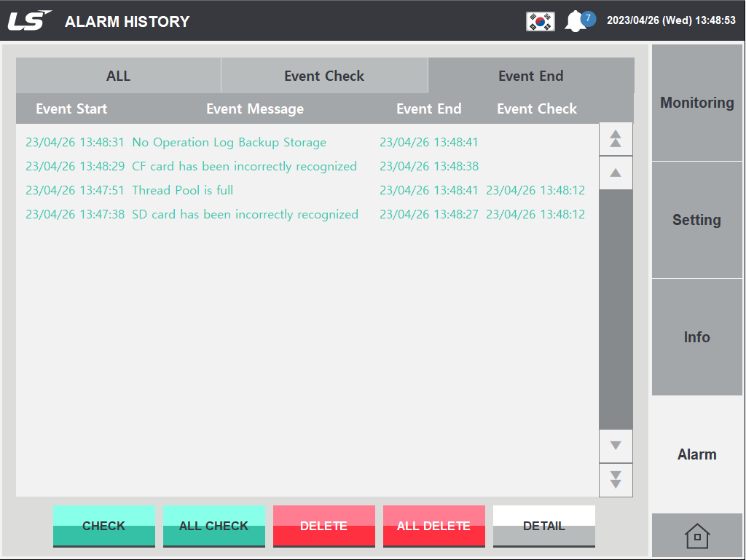Click start time 23/04/26 13:48:31
Viewport: 746px width, 560px height.
[75, 142]
